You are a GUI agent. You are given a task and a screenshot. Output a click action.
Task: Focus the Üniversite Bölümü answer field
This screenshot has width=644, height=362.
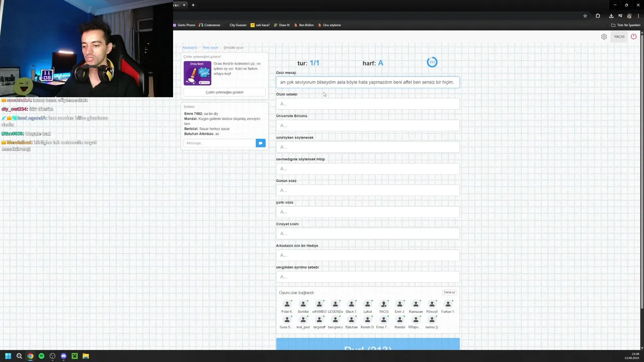[x=368, y=125]
